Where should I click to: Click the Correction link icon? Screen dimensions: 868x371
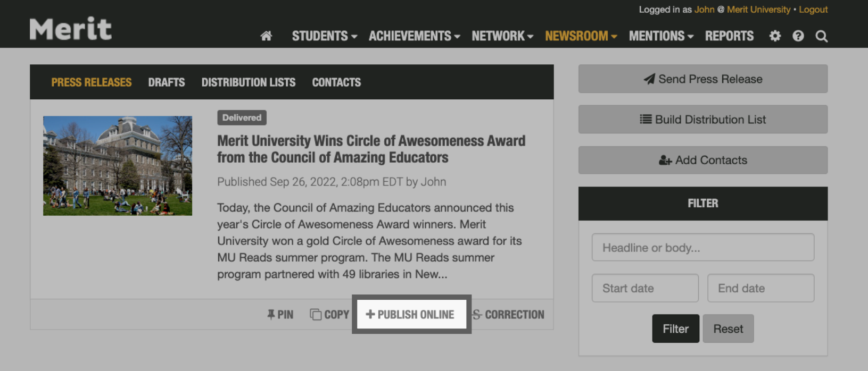[x=508, y=314]
